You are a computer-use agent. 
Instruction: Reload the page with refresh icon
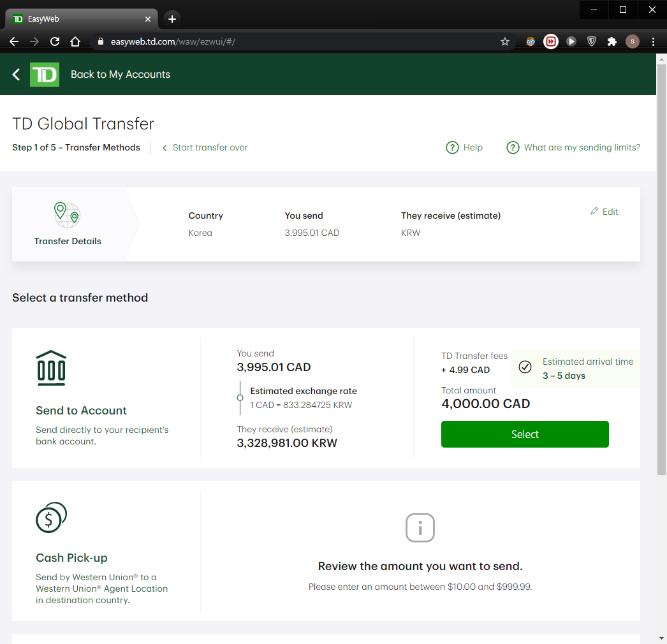55,41
